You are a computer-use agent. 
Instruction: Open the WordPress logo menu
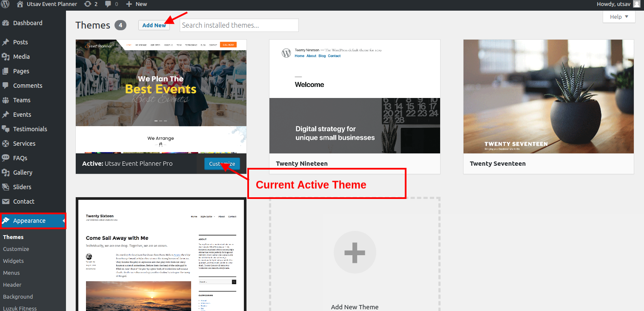[x=6, y=4]
